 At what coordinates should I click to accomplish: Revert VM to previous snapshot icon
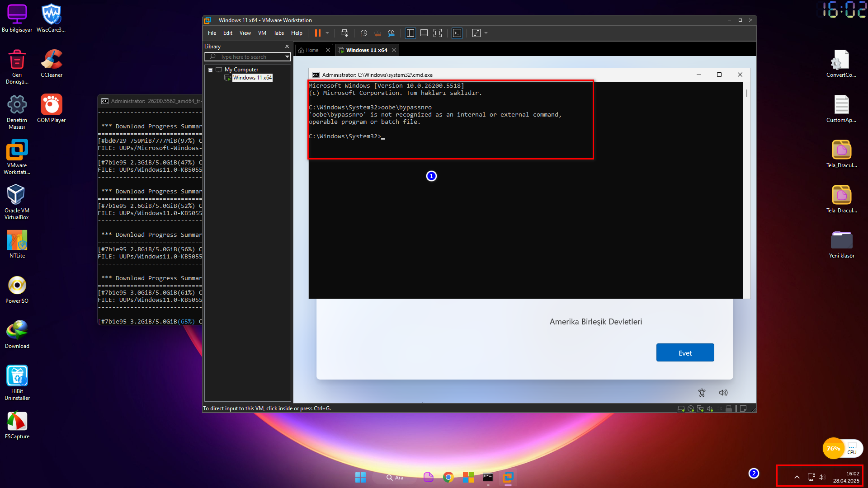click(377, 33)
